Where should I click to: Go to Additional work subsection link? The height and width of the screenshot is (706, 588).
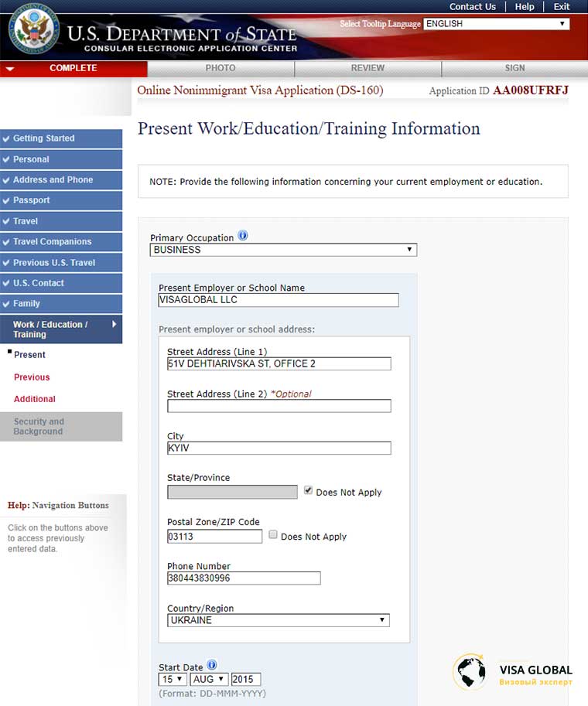coord(35,399)
